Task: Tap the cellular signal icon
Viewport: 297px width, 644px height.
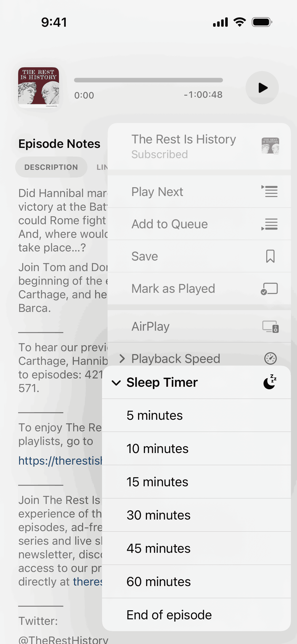Action: [x=220, y=22]
